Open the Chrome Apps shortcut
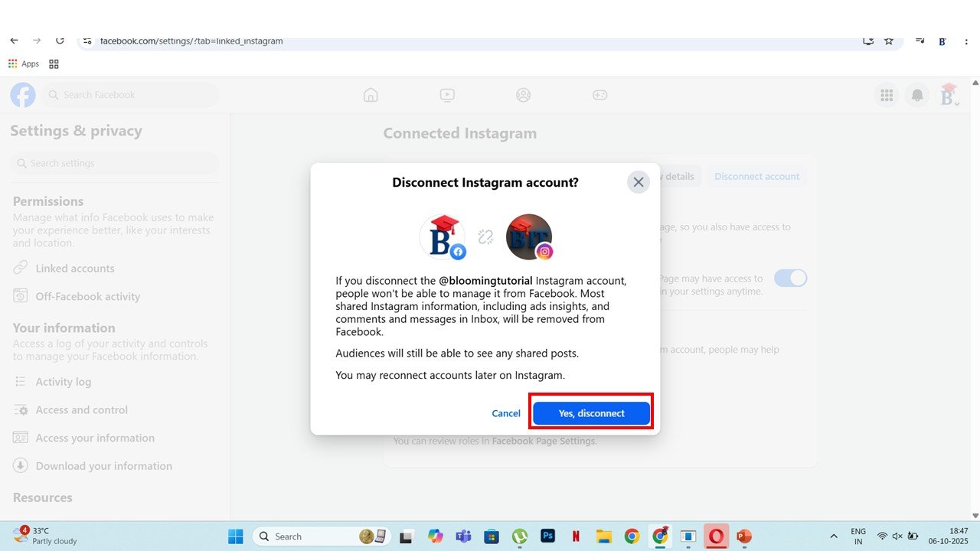The height and width of the screenshot is (551, 980). (24, 64)
